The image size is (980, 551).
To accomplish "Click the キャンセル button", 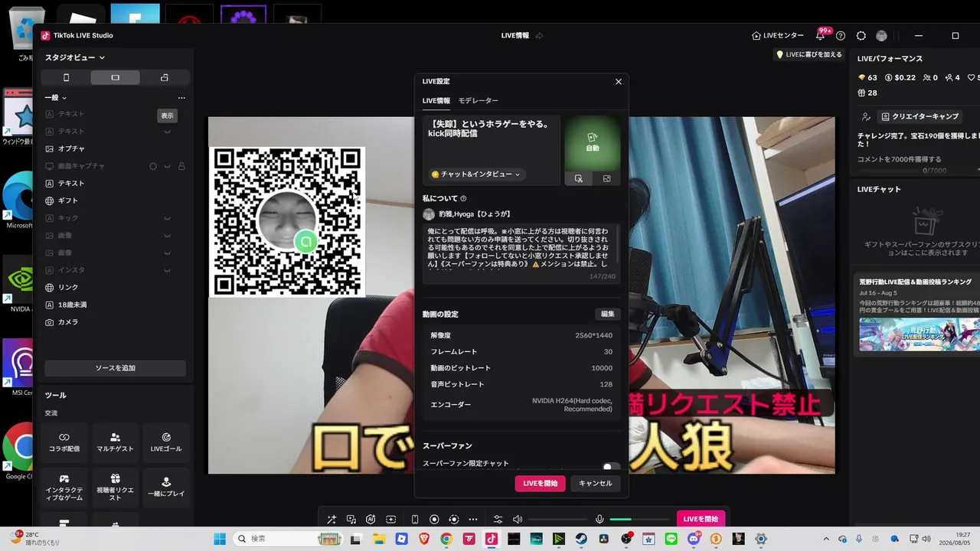I will pos(595,484).
